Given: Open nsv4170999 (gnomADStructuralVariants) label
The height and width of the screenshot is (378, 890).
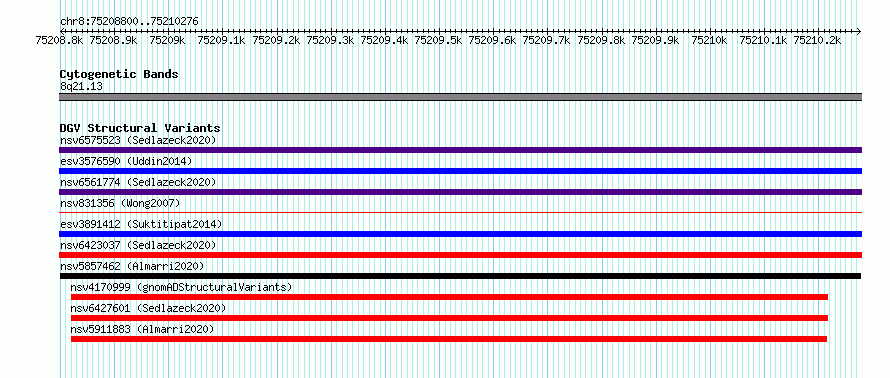Looking at the screenshot, I should [x=181, y=287].
